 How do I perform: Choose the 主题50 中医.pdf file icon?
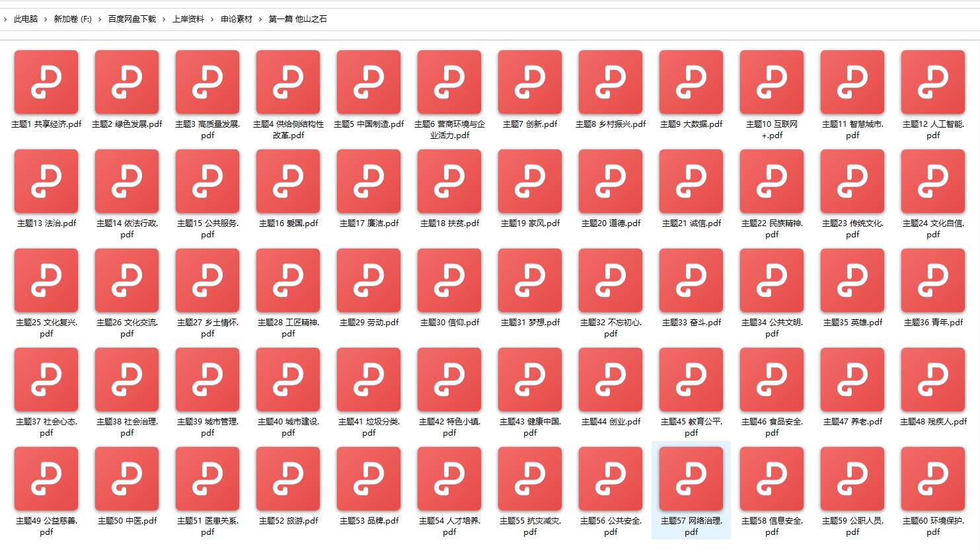click(x=127, y=479)
